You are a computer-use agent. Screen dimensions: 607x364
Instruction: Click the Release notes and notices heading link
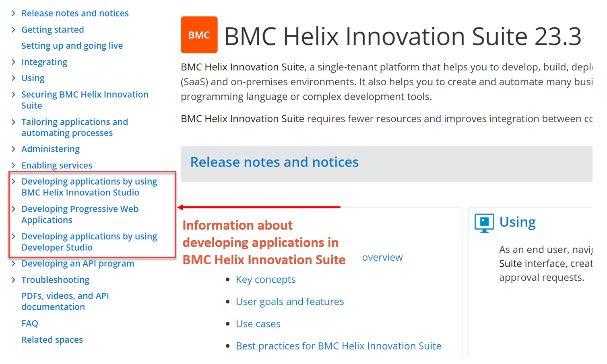[275, 162]
